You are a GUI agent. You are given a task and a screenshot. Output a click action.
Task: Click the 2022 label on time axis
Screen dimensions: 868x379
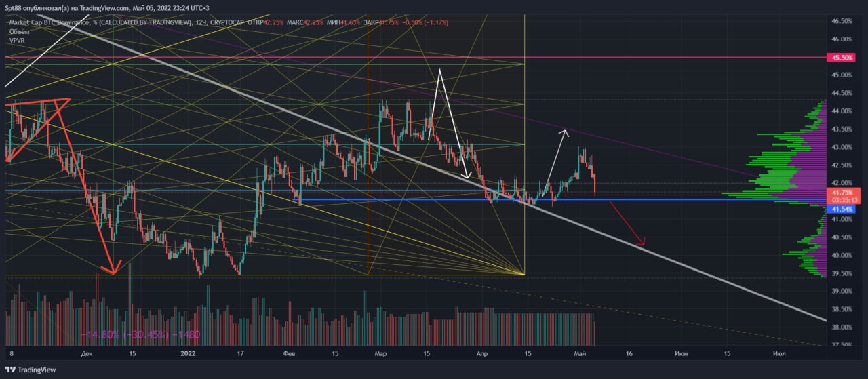189,353
